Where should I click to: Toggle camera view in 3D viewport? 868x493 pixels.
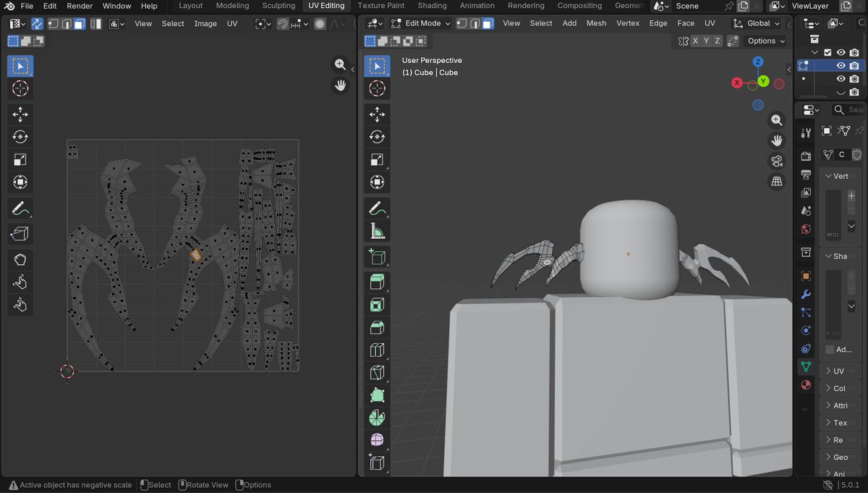777,161
